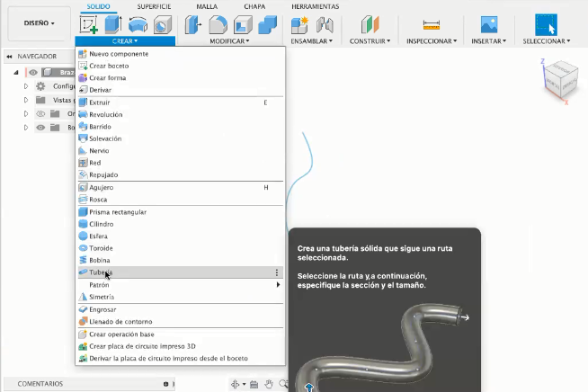Expand the Bocetos folder tree node
This screenshot has width=588, height=392.
coord(26,128)
